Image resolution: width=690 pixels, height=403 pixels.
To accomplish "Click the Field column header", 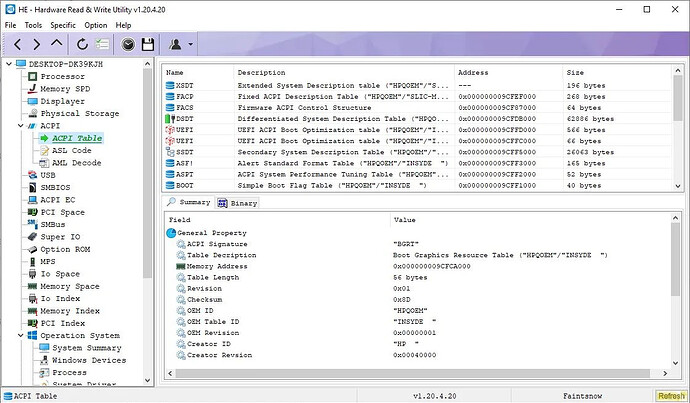I will [277, 220].
